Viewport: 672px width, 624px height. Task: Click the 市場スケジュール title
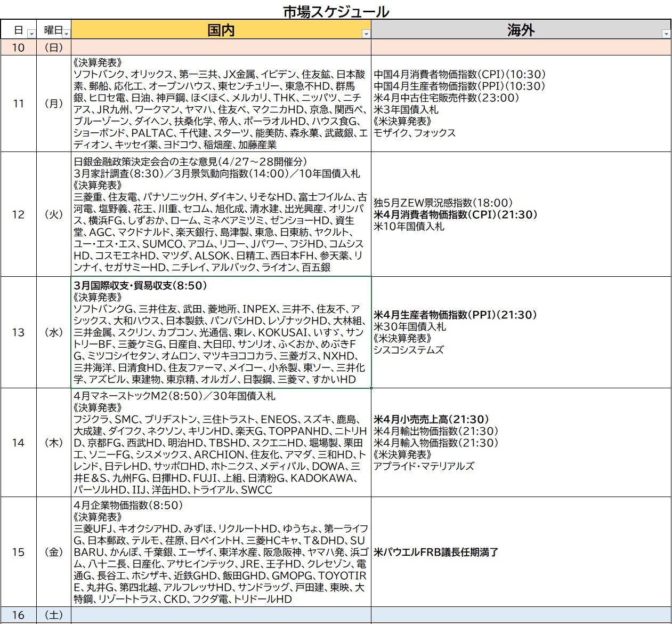336,11
